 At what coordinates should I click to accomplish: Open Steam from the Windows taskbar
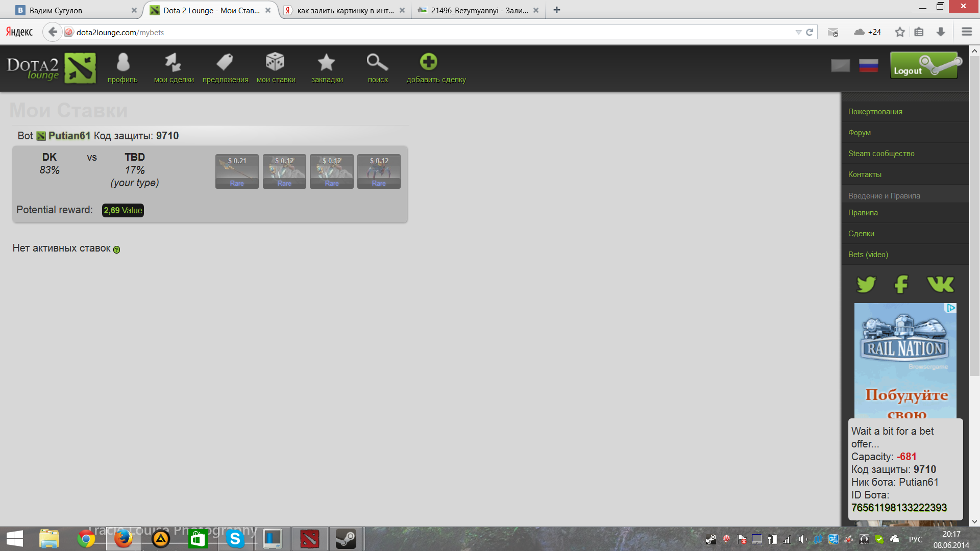(346, 539)
